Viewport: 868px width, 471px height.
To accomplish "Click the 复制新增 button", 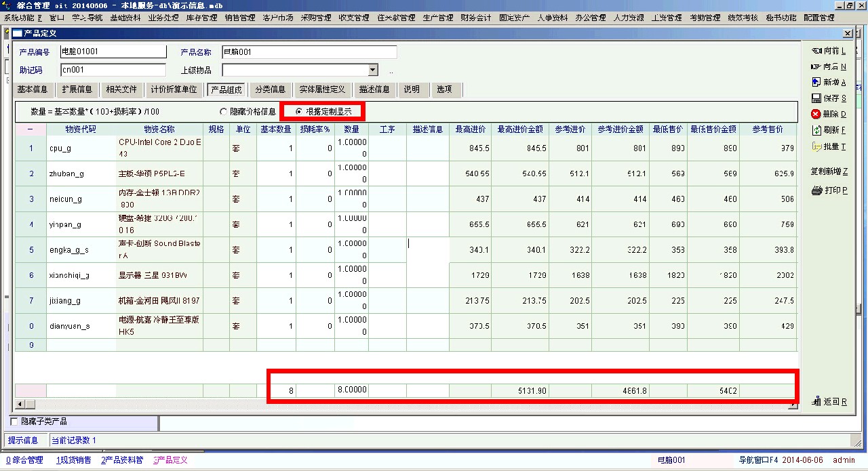I will click(x=829, y=171).
